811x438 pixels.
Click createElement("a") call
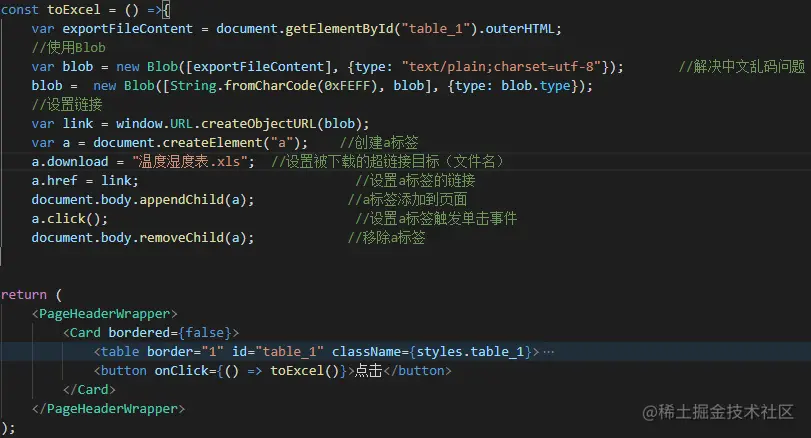point(232,143)
